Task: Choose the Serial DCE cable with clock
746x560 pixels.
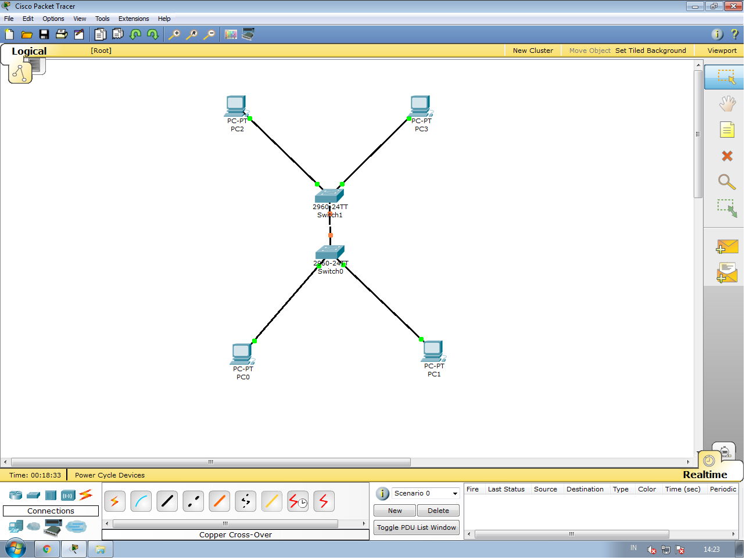Action: click(x=298, y=501)
